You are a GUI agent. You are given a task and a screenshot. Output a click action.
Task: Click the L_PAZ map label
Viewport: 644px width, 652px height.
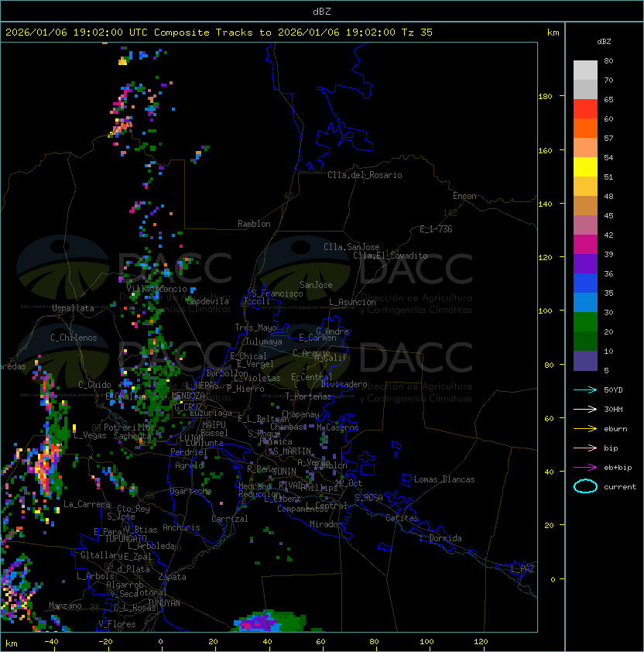click(x=522, y=569)
